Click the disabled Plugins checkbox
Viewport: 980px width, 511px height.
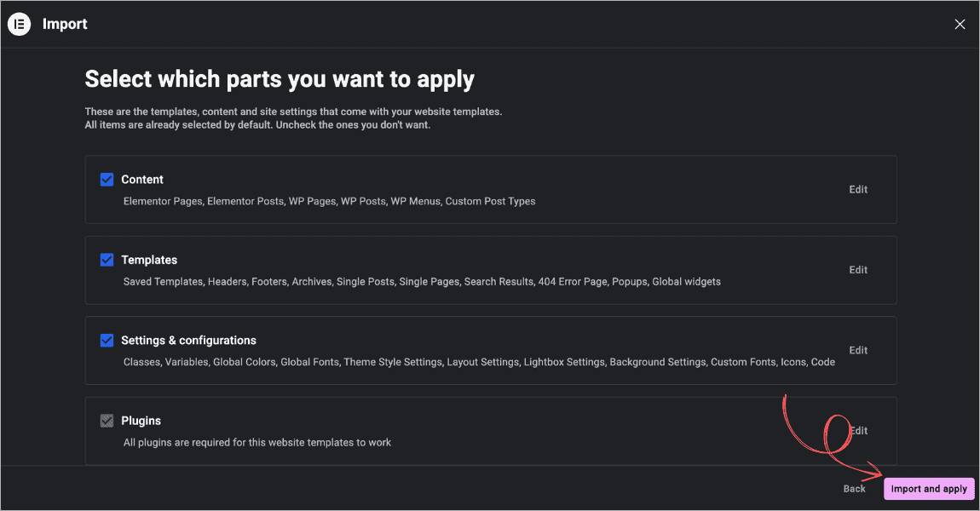(x=107, y=421)
